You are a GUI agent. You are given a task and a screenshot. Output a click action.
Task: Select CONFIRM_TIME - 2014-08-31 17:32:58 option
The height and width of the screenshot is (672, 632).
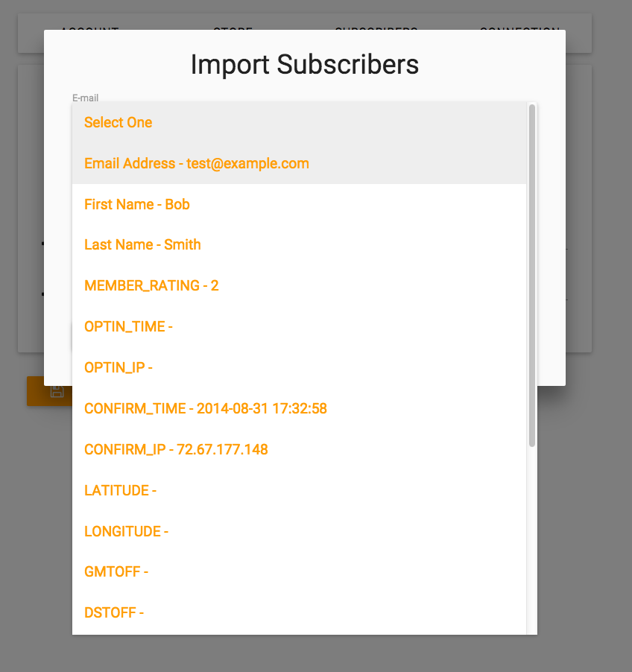click(x=205, y=408)
